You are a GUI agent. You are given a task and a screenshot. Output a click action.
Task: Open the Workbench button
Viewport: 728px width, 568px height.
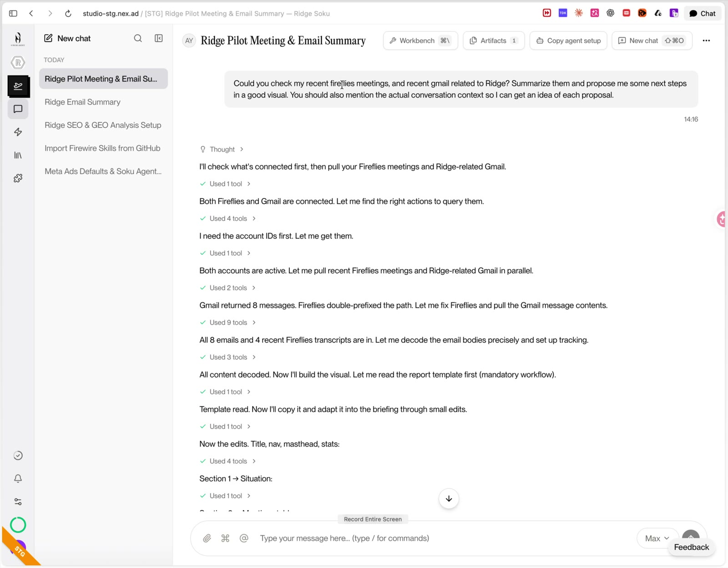(420, 41)
